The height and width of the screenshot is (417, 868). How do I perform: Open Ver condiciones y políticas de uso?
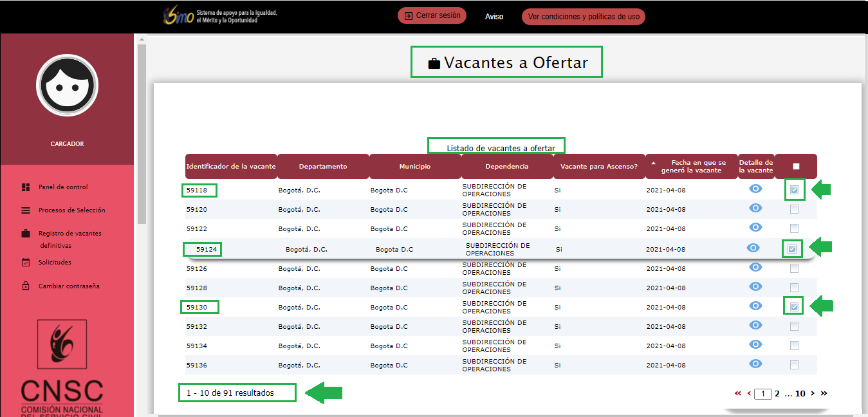click(583, 17)
